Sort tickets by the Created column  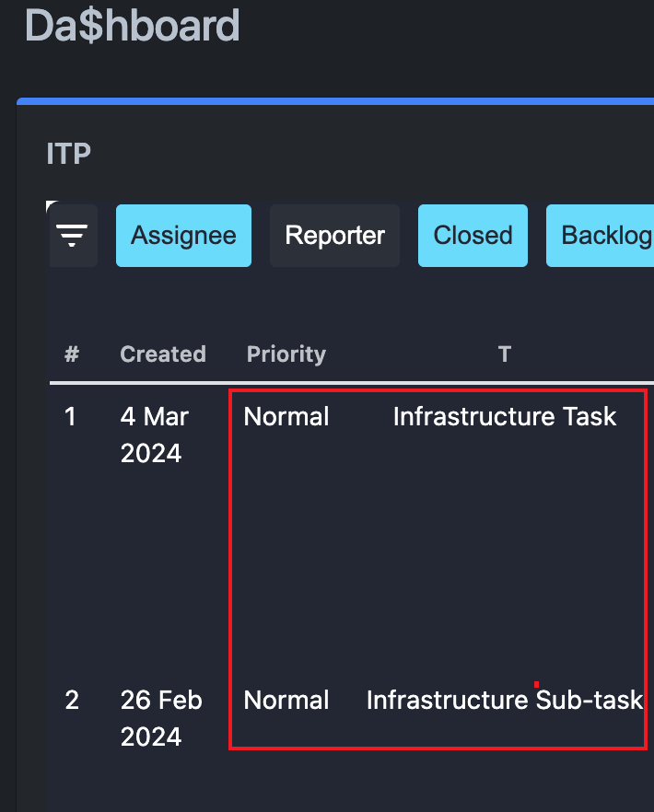[163, 354]
